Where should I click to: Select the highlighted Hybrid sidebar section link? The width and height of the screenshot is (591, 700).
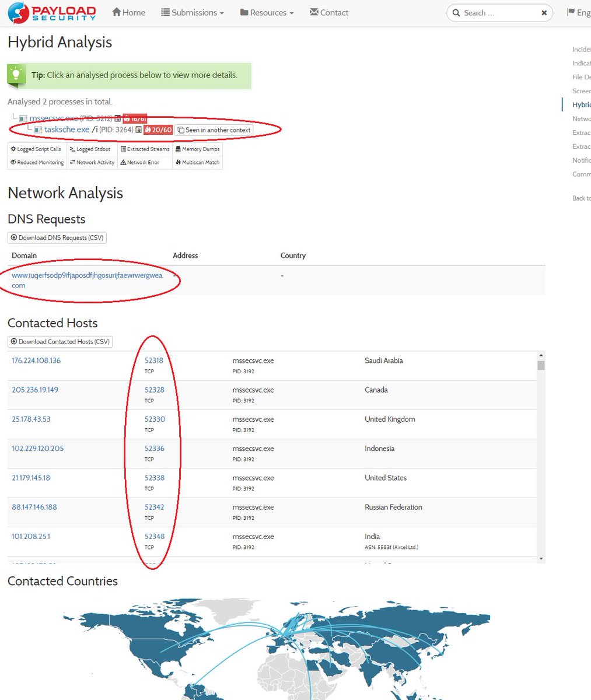[x=581, y=105]
